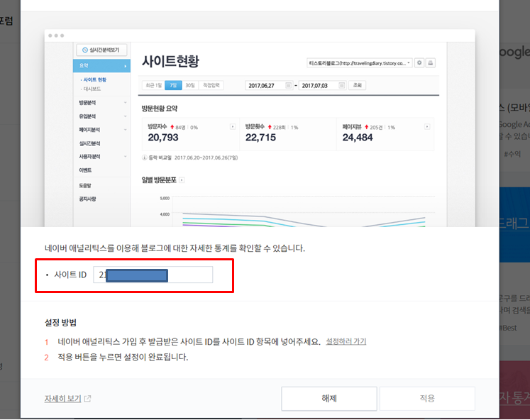Click the end date field 2017.07.03
Image resolution: width=530 pixels, height=420 pixels.
tap(322, 85)
